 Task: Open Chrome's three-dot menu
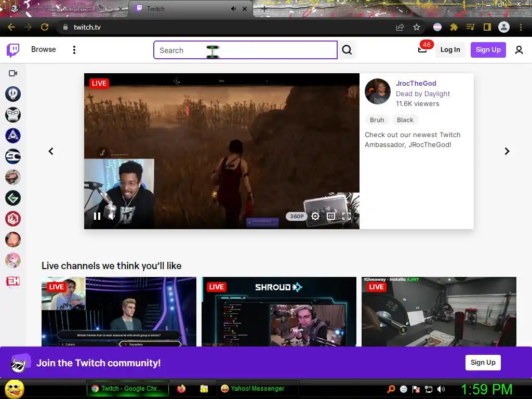521,27
